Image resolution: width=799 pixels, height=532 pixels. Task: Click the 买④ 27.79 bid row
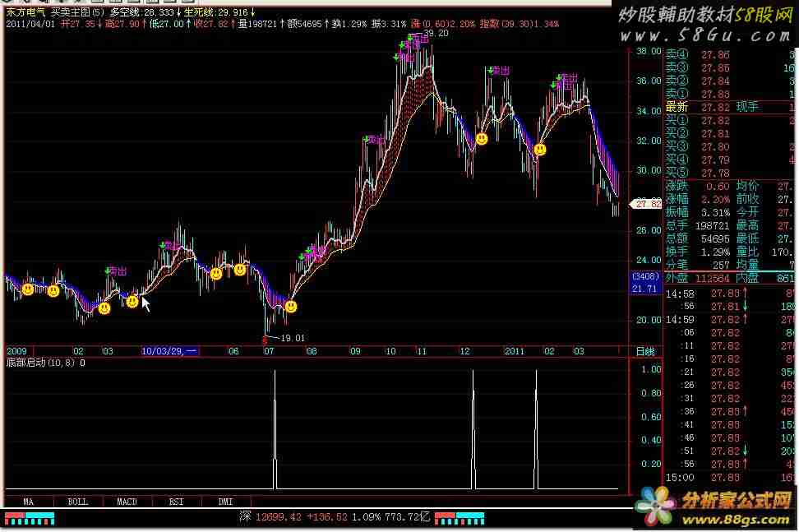[730, 160]
